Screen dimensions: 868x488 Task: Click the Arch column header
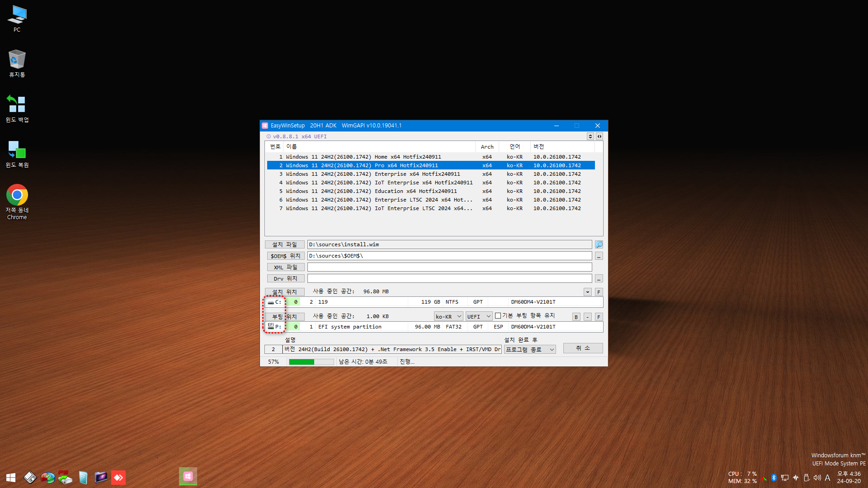(487, 146)
